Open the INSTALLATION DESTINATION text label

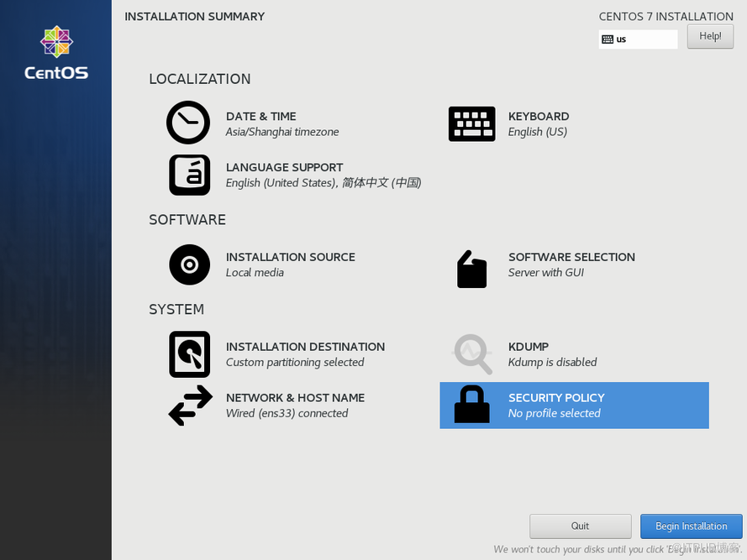(x=305, y=347)
